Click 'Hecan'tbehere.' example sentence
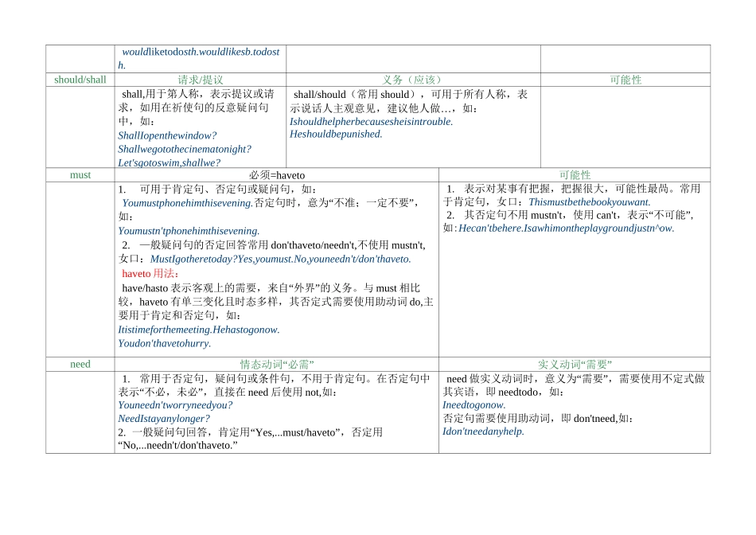This screenshot has width=756, height=535. pyautogui.click(x=491, y=228)
